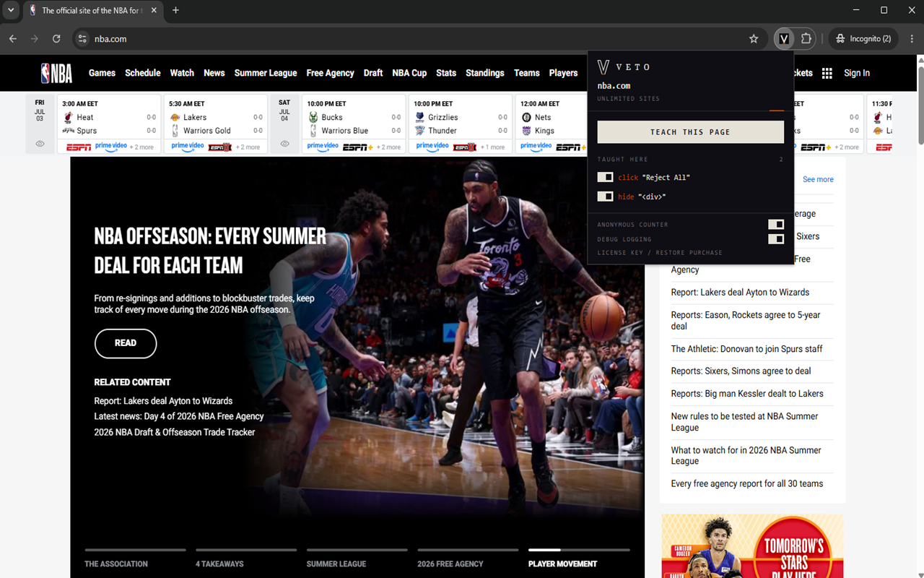Open "Report: Lakers deal Ayton to Wizards" headline in sidebar
This screenshot has height=578, width=924.
[740, 293]
